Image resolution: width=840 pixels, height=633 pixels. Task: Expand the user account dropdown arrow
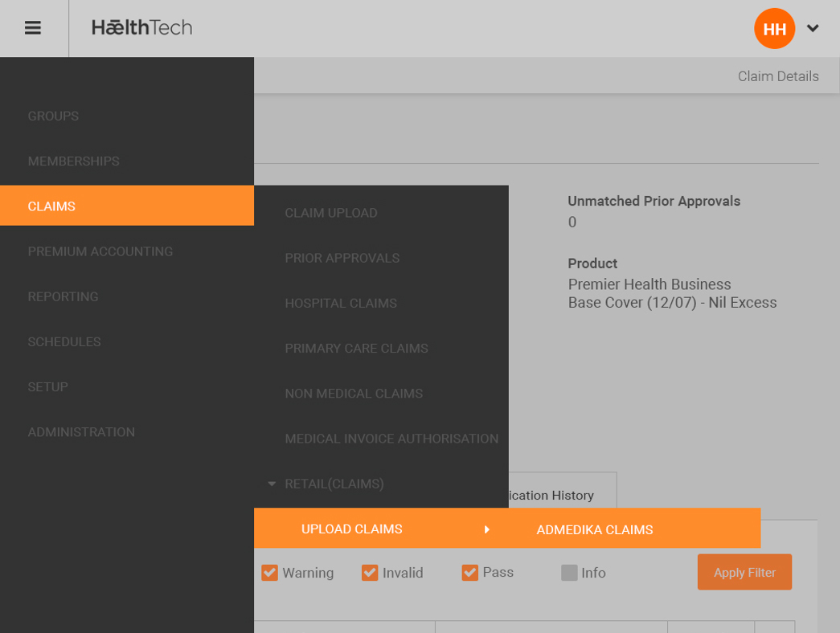coord(813,29)
